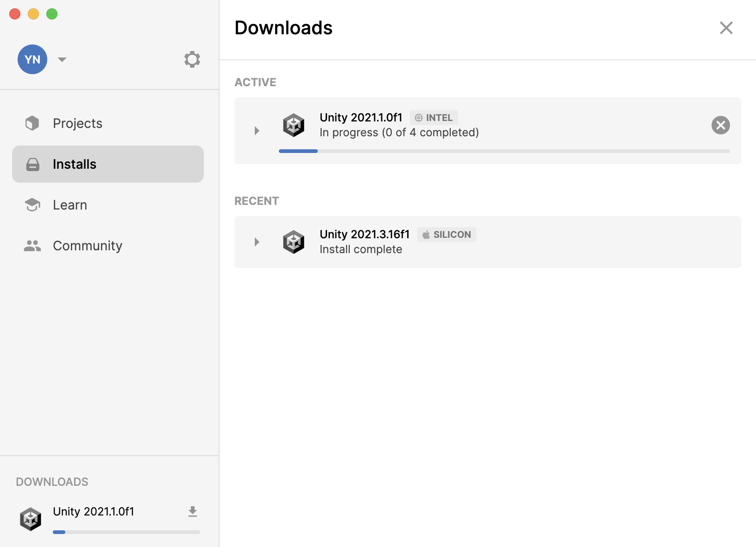Click the INTEL architecture badge
756x547 pixels.
pyautogui.click(x=434, y=118)
